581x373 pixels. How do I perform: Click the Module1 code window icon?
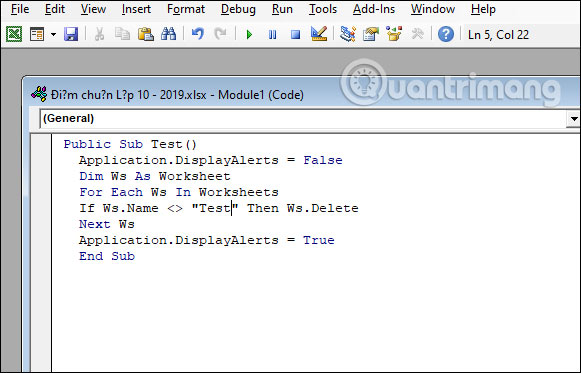click(x=39, y=94)
